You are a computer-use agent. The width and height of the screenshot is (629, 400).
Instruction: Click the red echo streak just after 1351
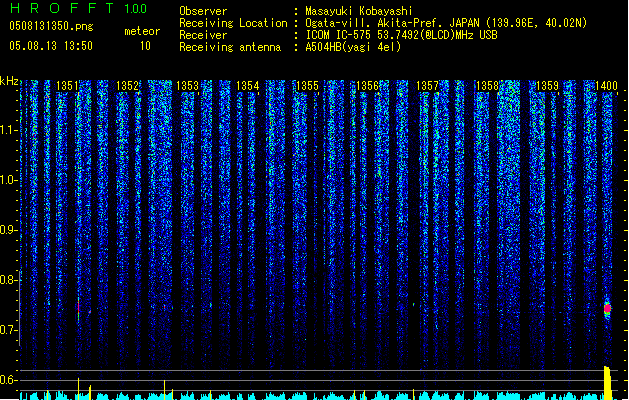tap(79, 307)
